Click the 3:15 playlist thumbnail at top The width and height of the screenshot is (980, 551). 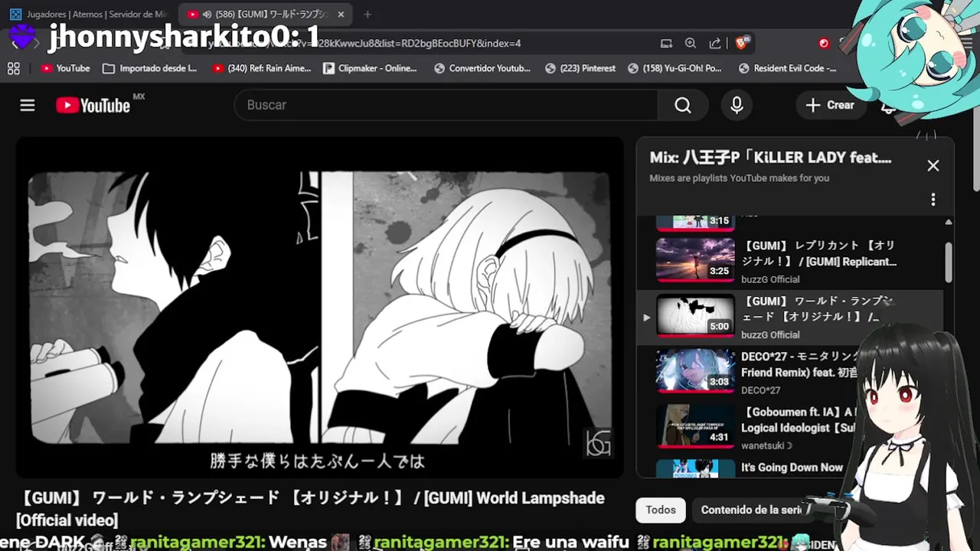coord(695,222)
